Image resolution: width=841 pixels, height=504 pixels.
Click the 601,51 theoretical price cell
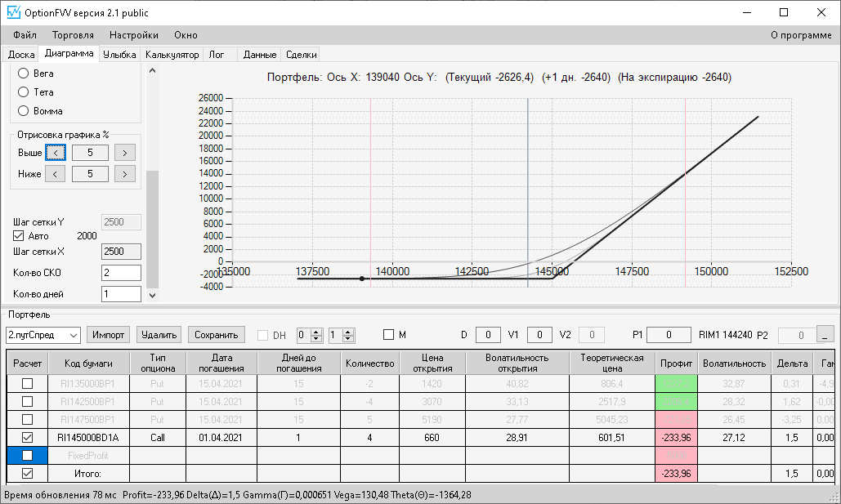tap(612, 438)
